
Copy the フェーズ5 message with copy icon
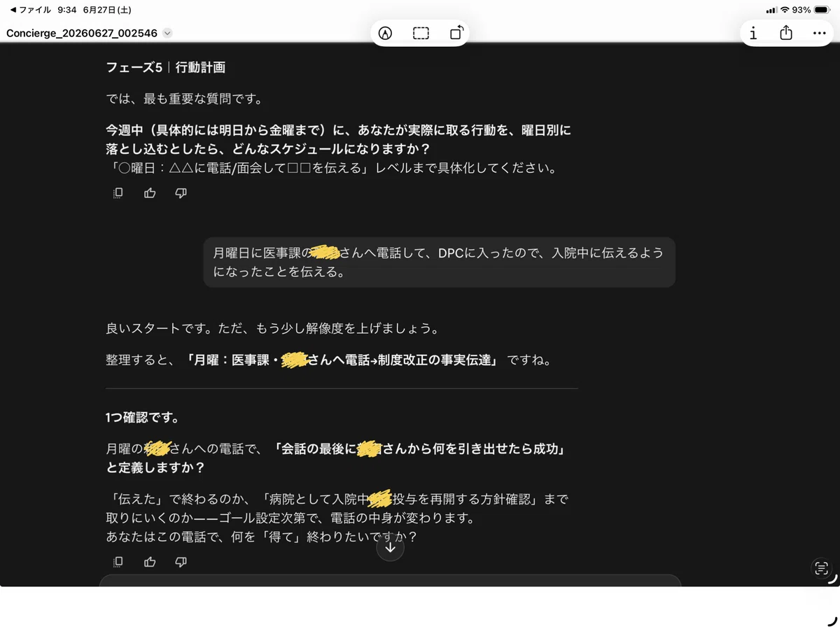pyautogui.click(x=118, y=193)
